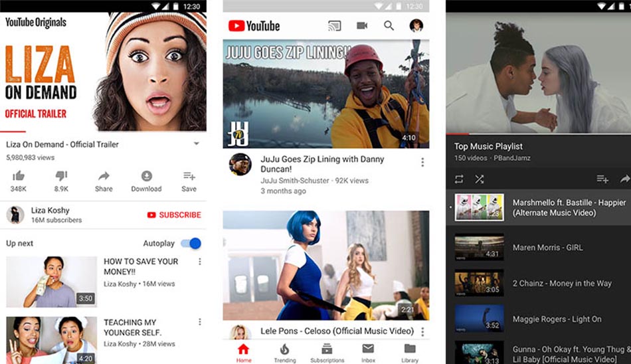Expand the Liza On Demand video description arrow
The image size is (631, 364).
click(x=197, y=143)
